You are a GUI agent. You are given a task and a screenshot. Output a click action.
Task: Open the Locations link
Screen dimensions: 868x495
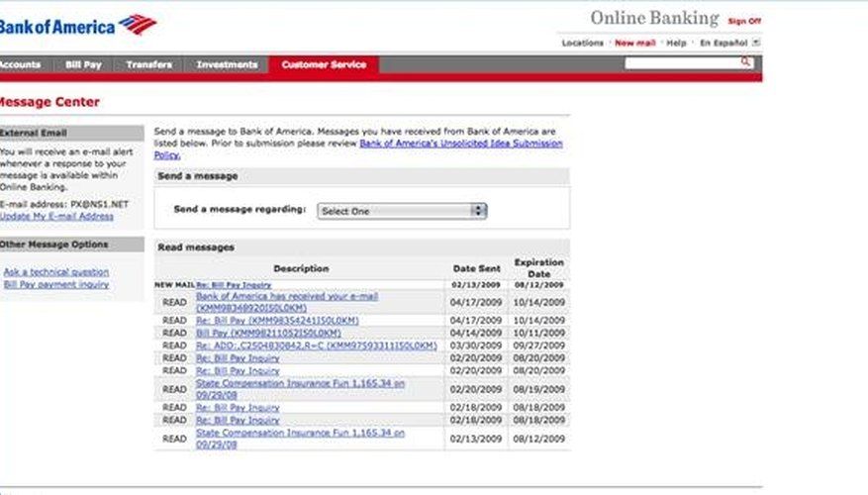tap(582, 43)
